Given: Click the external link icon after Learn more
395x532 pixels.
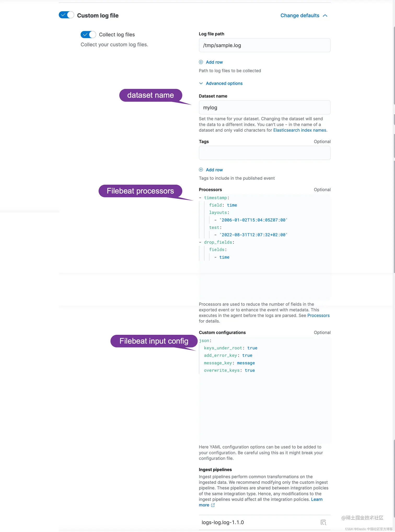Looking at the screenshot, I should pos(213,505).
